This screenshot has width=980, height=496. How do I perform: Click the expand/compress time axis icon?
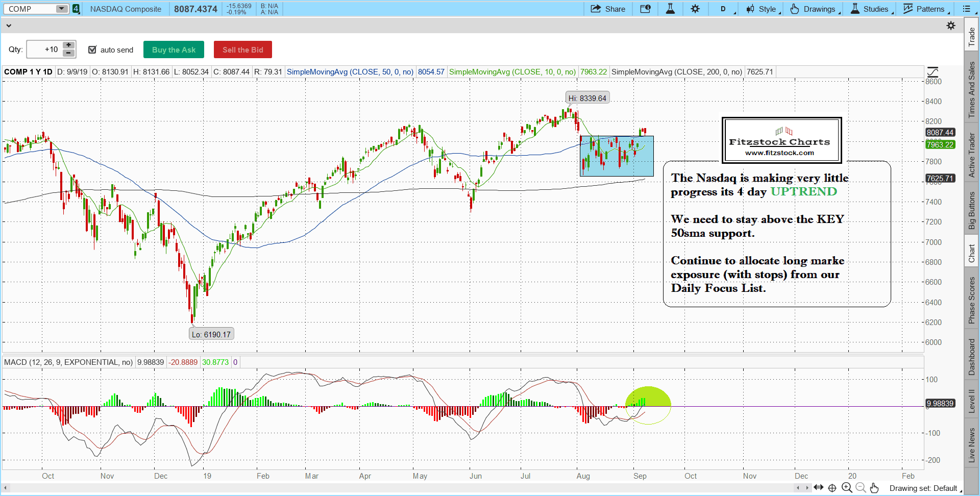(818, 487)
